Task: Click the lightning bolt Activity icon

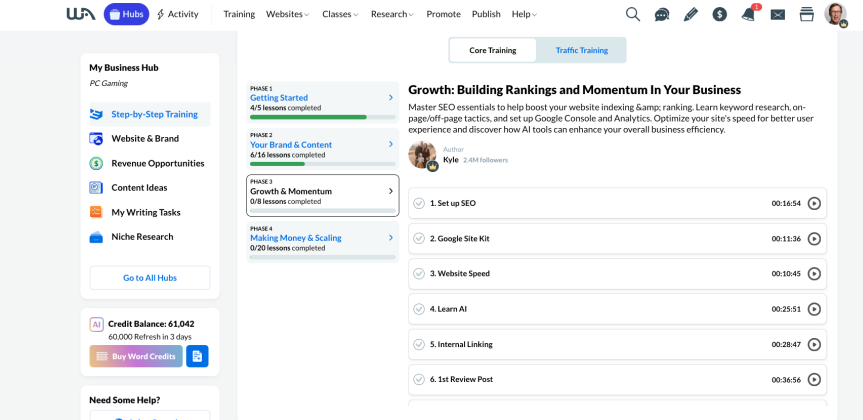Action: 160,14
